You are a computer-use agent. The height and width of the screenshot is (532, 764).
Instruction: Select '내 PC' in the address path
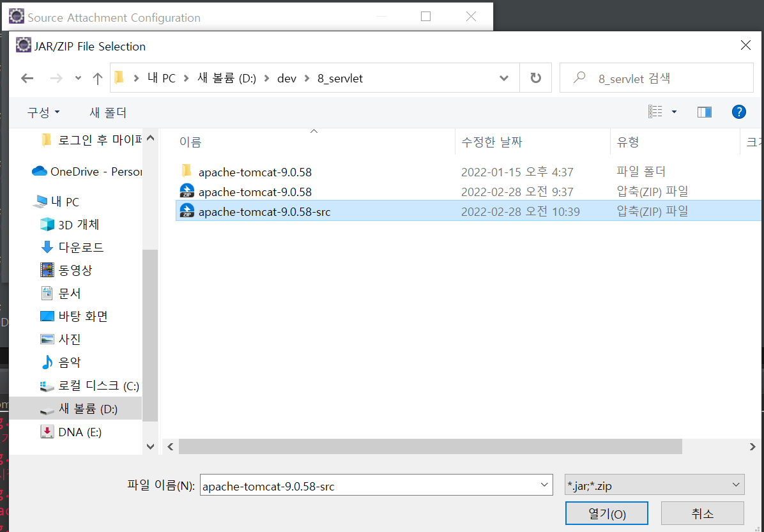coord(161,78)
